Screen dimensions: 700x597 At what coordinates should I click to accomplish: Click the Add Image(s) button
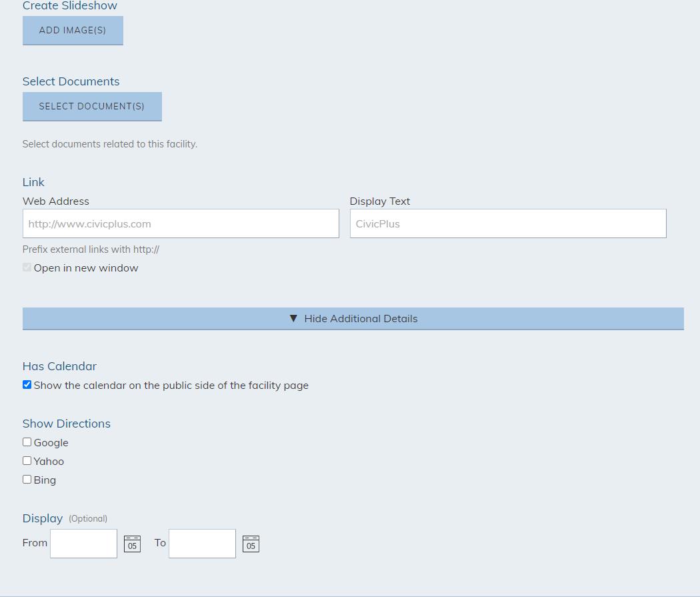pyautogui.click(x=73, y=31)
